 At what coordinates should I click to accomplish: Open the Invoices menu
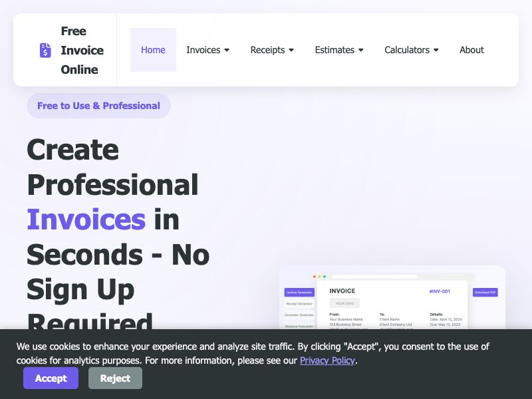point(208,50)
